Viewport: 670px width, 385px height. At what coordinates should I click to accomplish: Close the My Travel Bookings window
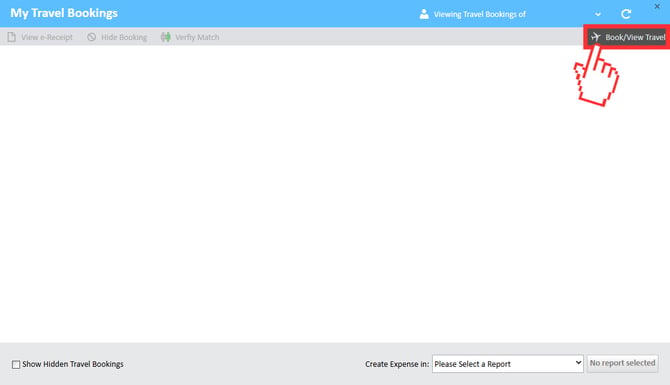coord(657,6)
